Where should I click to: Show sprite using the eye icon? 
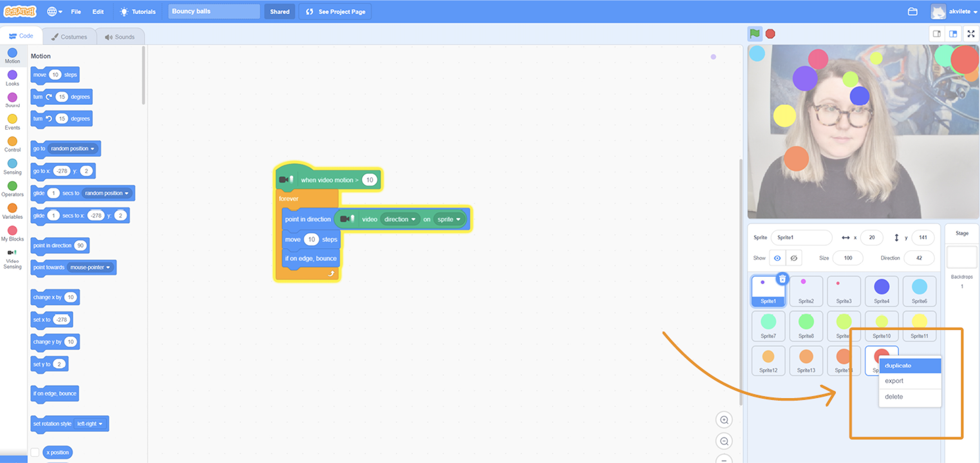pos(777,258)
